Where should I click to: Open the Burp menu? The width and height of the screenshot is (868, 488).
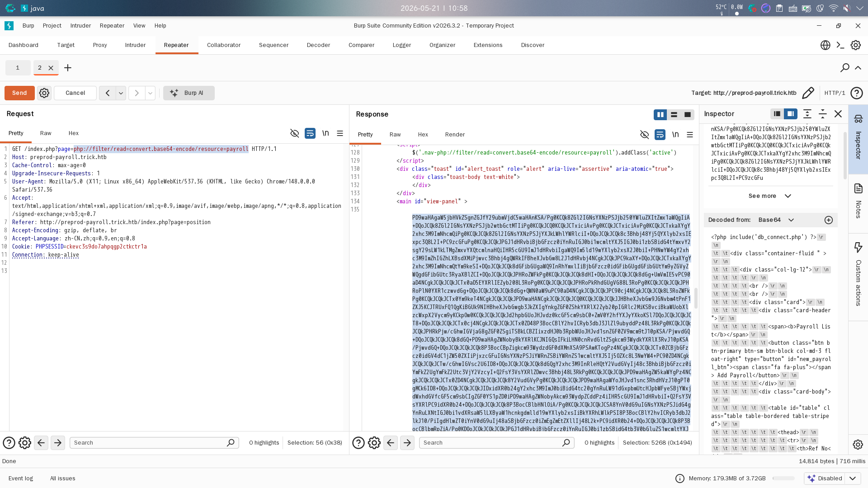28,26
